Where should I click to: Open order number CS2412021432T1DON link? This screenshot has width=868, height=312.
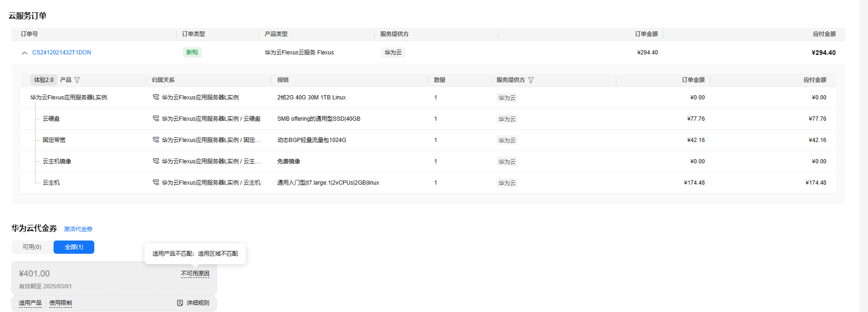(x=62, y=53)
